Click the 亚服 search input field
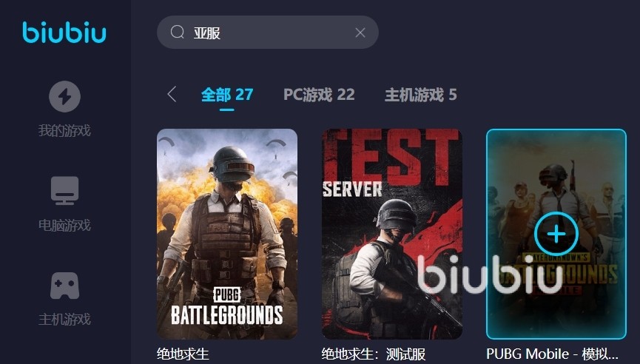The height and width of the screenshot is (364, 640). (x=268, y=33)
